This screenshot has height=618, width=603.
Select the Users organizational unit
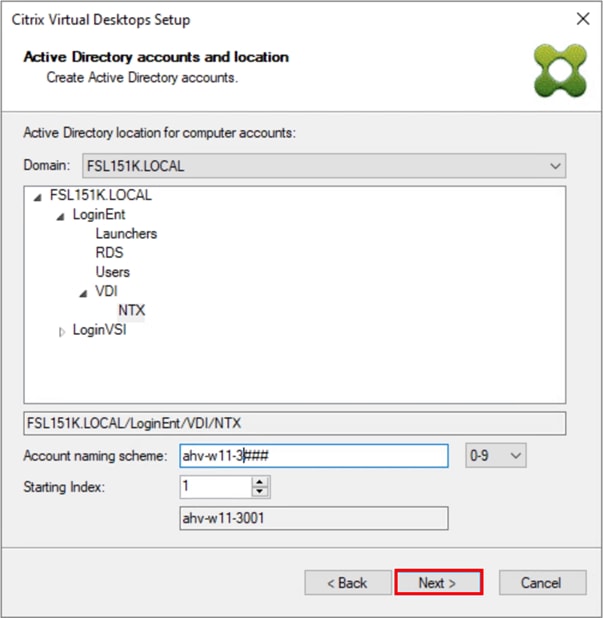tap(112, 272)
